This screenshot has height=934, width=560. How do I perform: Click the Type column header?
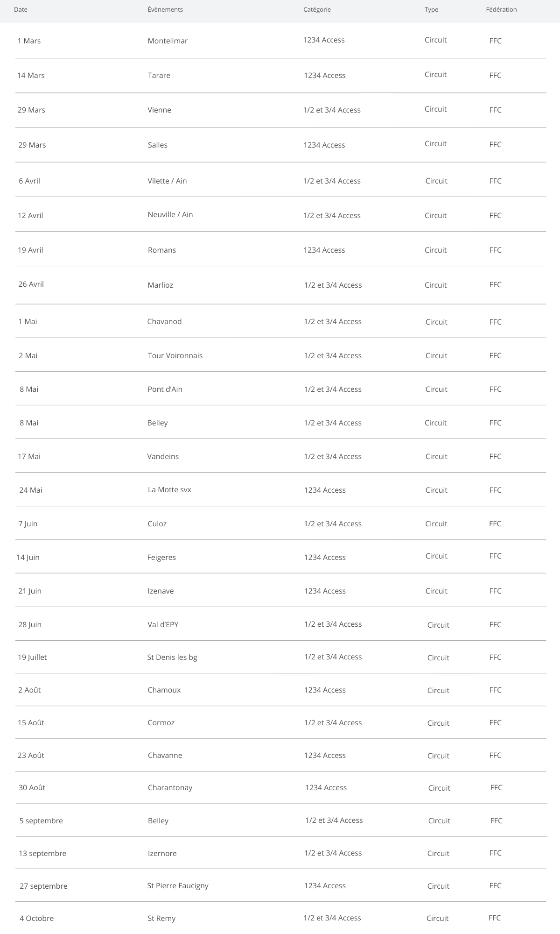point(431,9)
